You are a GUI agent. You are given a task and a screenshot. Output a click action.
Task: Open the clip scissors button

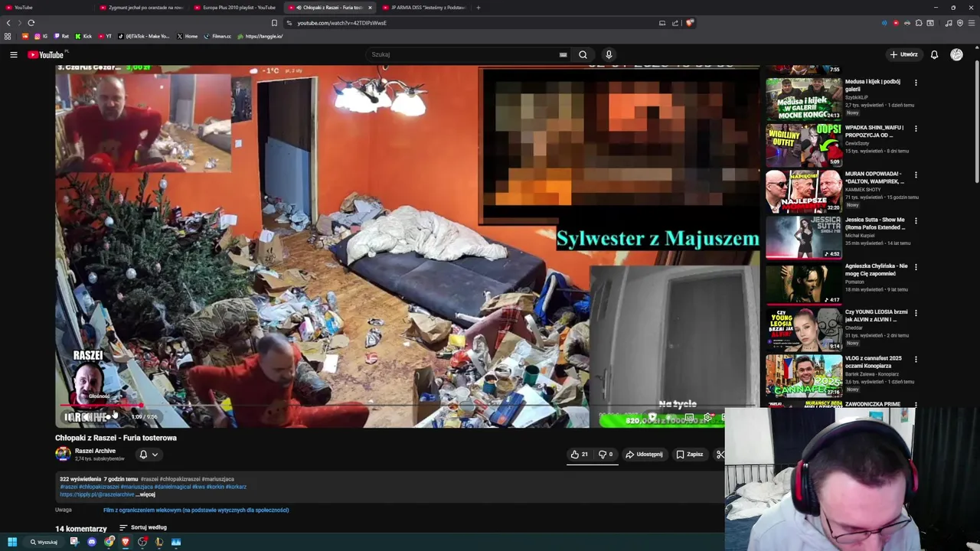click(x=720, y=455)
